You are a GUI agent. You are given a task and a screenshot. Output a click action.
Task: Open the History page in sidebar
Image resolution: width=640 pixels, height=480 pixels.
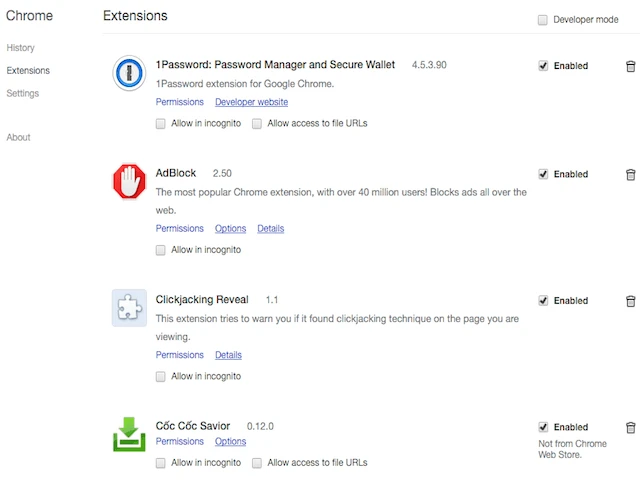20,48
